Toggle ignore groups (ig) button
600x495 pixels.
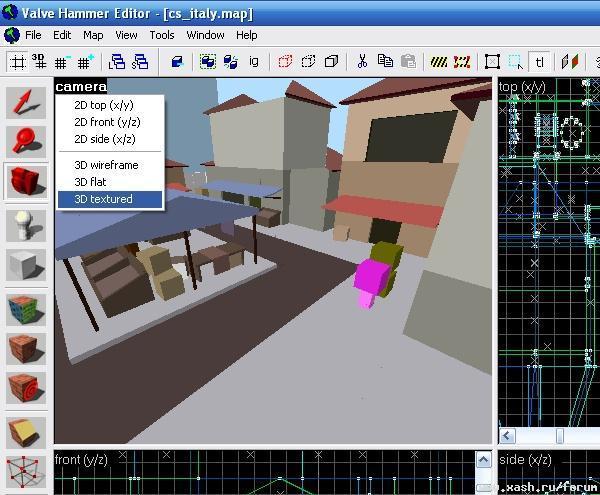tap(254, 62)
